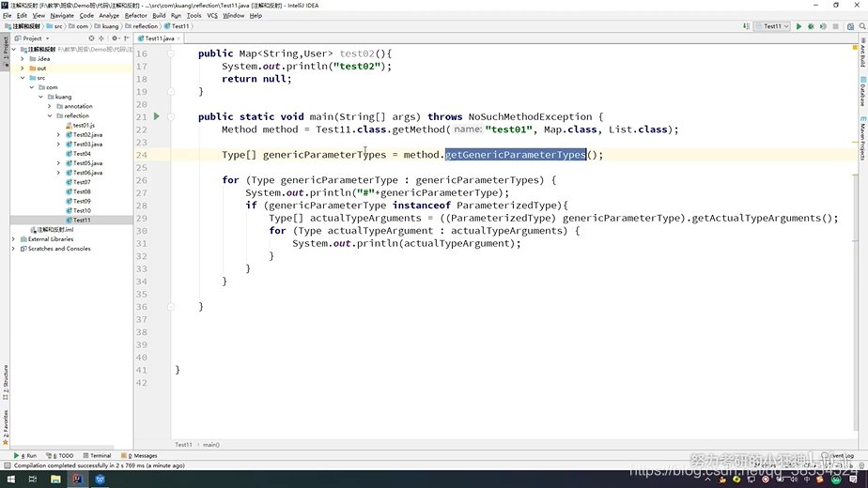
Task: Open the Messages tool window
Action: (x=139, y=455)
